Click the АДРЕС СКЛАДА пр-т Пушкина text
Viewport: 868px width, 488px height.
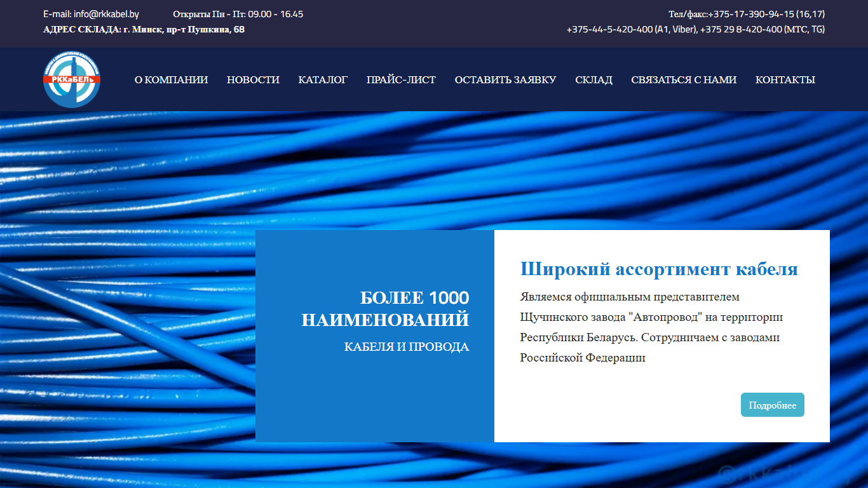(x=144, y=29)
